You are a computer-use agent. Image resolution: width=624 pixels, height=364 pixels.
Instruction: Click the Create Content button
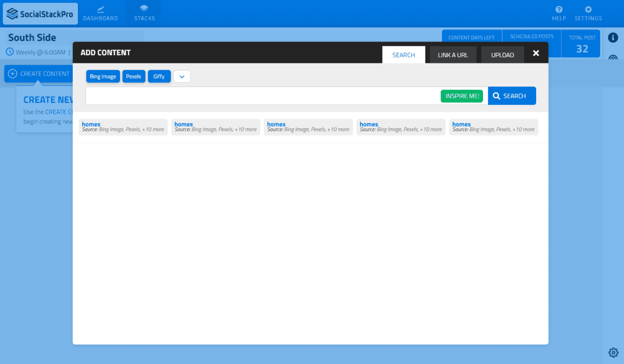click(38, 74)
